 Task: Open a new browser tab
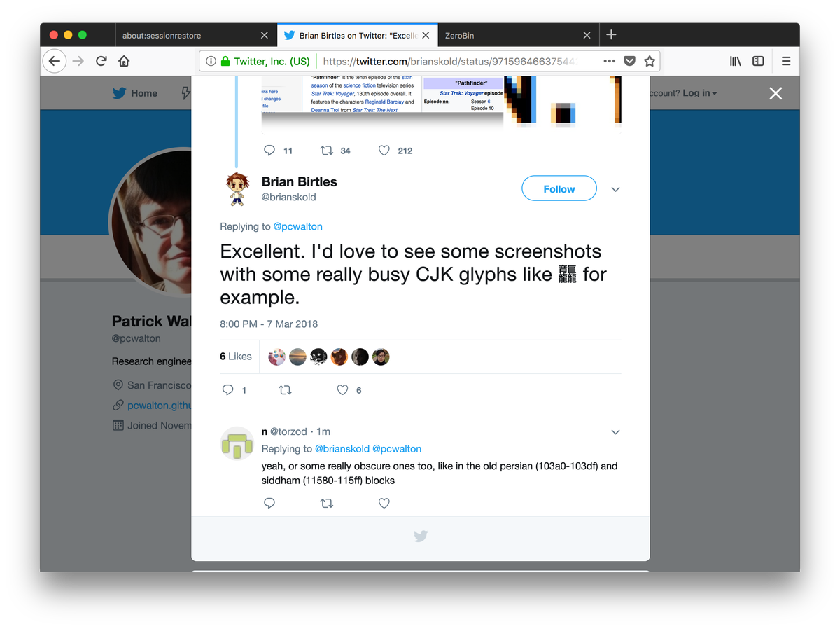coord(611,34)
